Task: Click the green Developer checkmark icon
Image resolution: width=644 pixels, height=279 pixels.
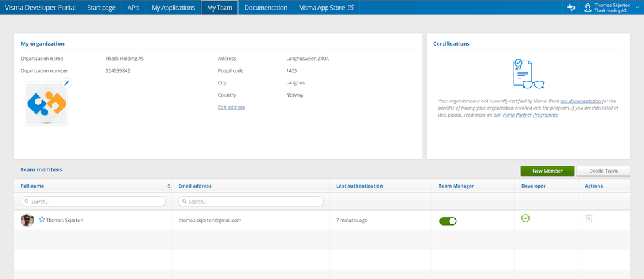Action: click(525, 219)
